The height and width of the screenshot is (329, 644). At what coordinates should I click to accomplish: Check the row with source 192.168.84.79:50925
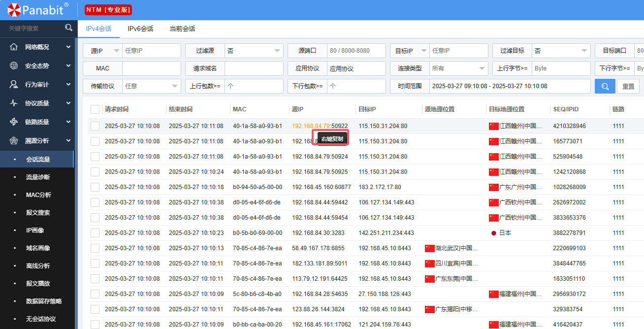click(95, 172)
